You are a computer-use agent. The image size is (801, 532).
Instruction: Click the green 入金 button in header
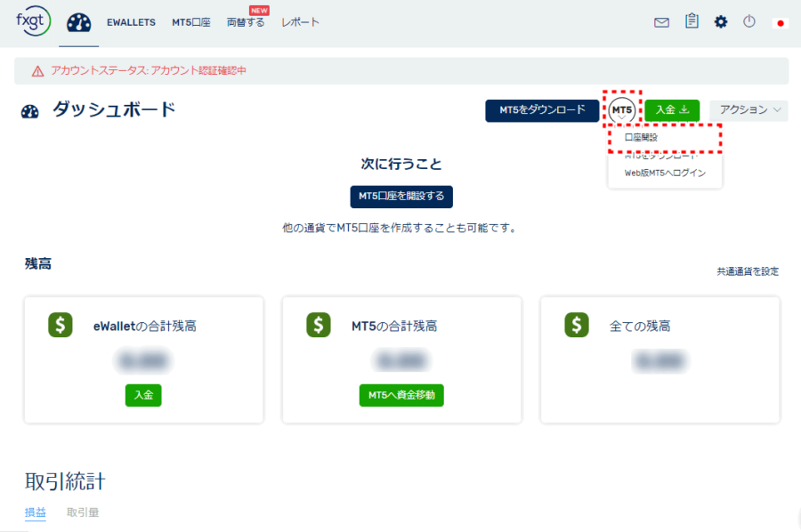[x=672, y=110]
